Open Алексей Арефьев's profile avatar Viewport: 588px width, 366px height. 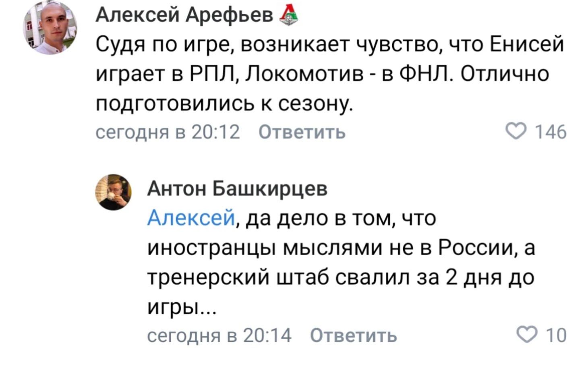point(50,27)
